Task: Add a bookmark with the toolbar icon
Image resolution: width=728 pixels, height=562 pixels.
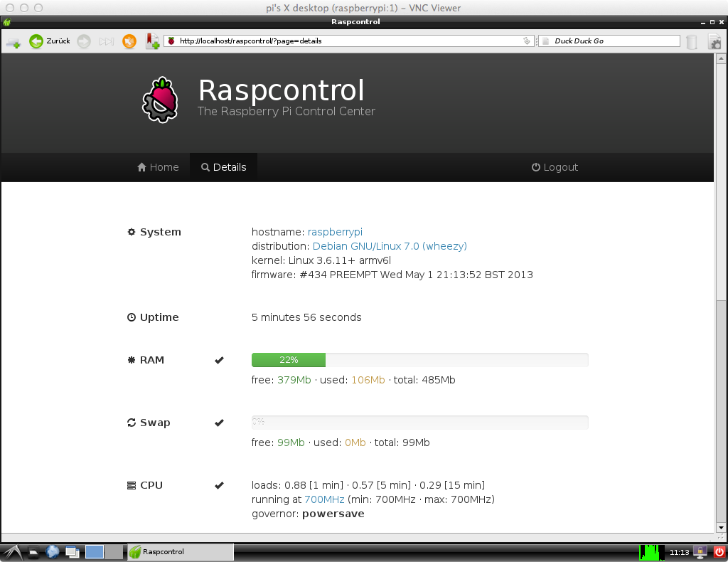Action: point(152,41)
